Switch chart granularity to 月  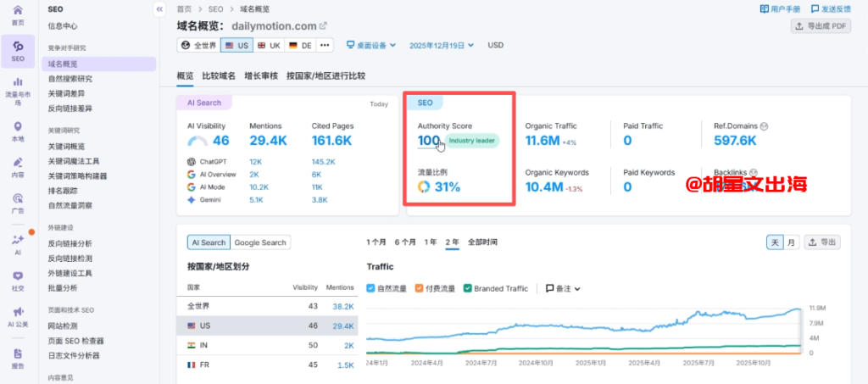(792, 242)
